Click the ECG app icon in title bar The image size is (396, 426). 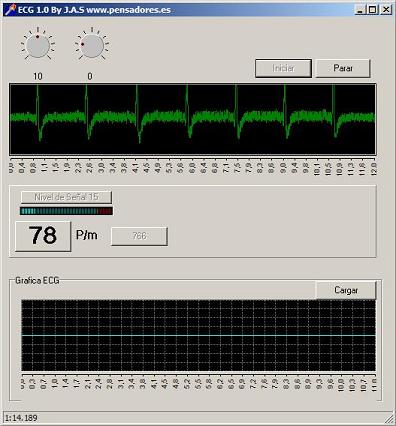10,10
